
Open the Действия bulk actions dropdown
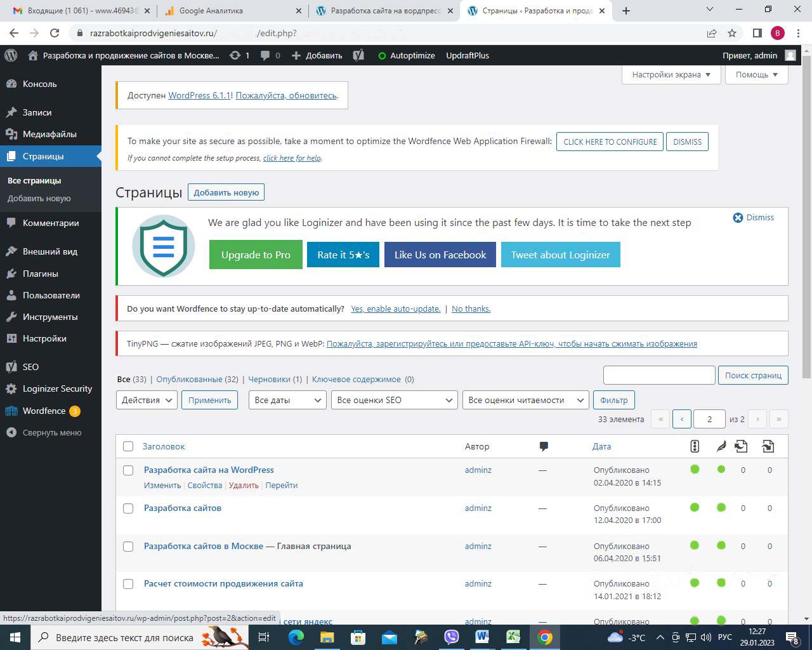tap(147, 400)
